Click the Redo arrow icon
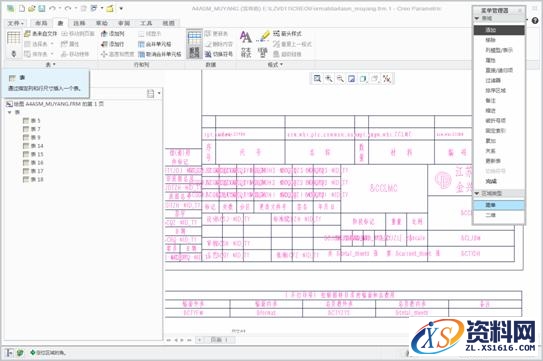 click(68, 8)
